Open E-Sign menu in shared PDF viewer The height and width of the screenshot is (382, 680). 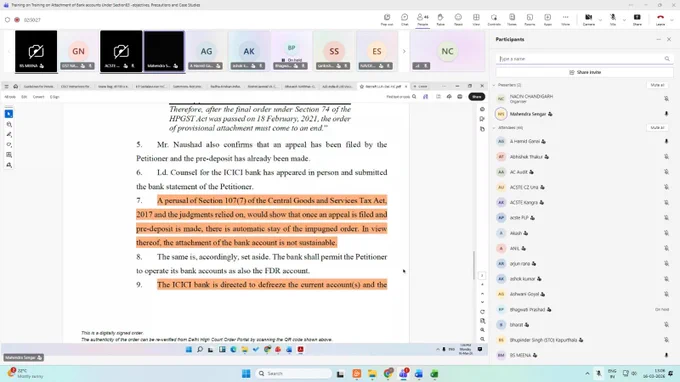click(54, 97)
